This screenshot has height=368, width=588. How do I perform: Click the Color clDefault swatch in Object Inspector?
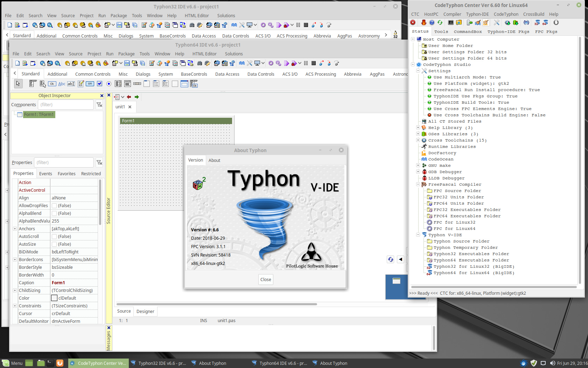(x=54, y=298)
